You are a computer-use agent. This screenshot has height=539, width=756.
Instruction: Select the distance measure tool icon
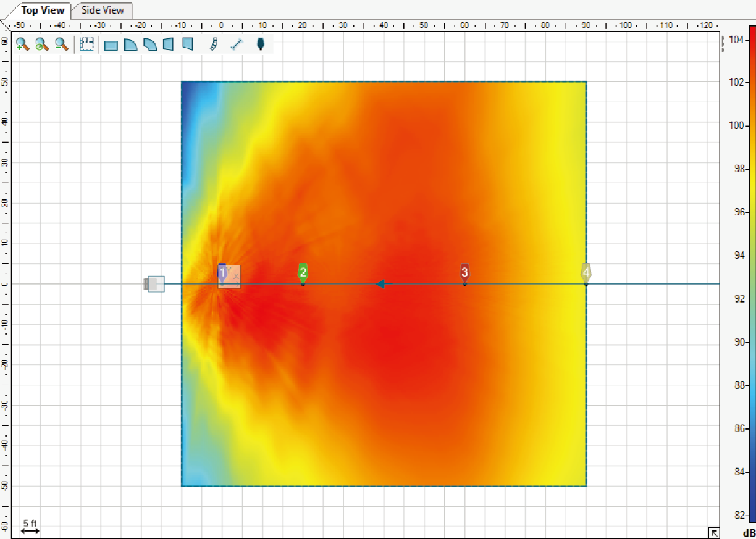236,44
